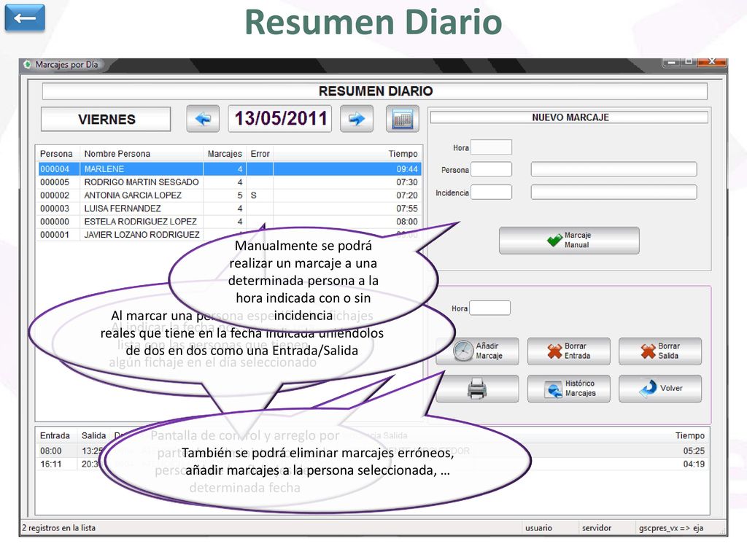Click the Borrar Salida button
Viewport: 747px width, 560px height.
click(659, 351)
